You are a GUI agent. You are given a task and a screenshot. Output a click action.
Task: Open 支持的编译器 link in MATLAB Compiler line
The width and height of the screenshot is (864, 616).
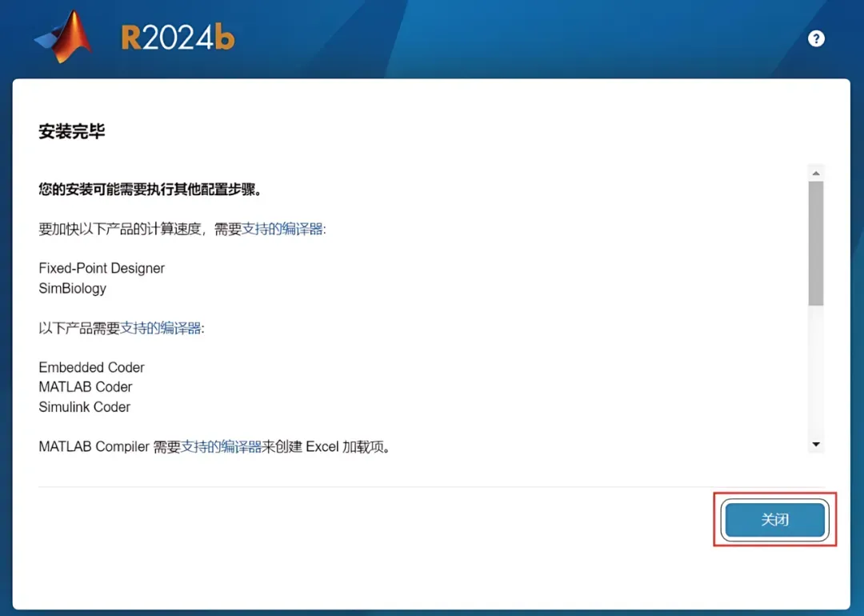click(x=221, y=446)
